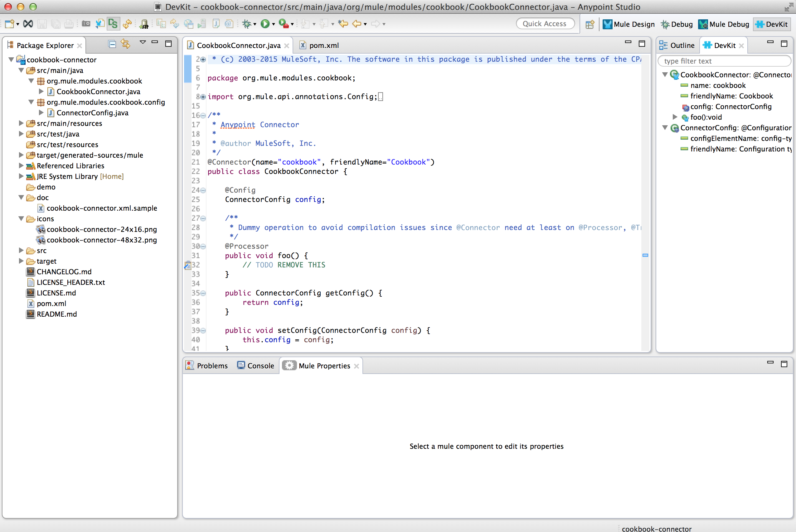The image size is (796, 532).
Task: Switch to the Mule Design perspective icon
Action: (x=607, y=24)
